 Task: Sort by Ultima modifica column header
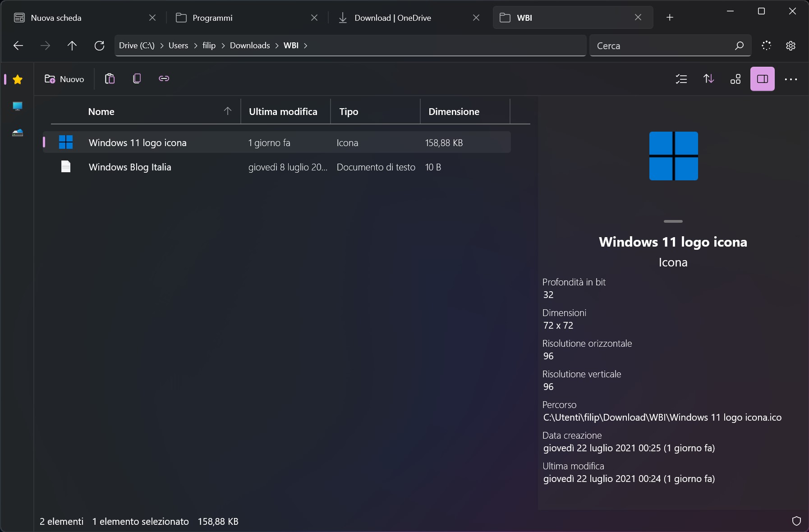coord(283,112)
